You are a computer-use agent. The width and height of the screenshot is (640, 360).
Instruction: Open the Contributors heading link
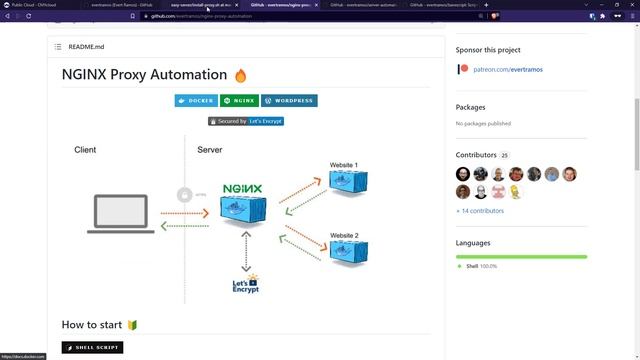click(x=476, y=155)
